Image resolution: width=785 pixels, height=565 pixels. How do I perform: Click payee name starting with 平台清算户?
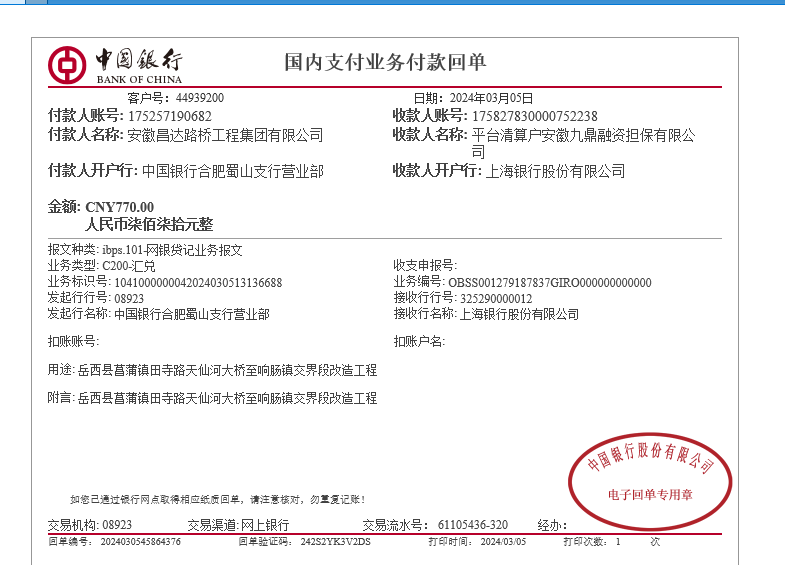pos(583,136)
